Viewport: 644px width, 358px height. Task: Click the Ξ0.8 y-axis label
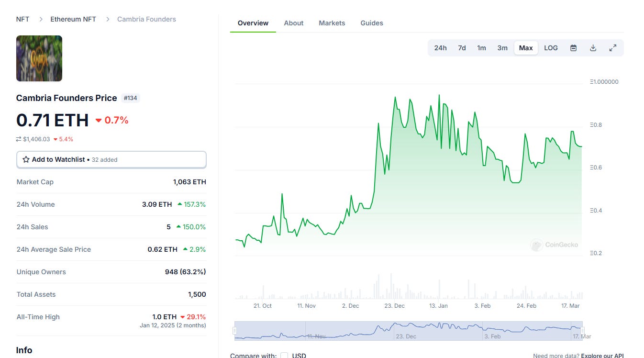click(596, 125)
